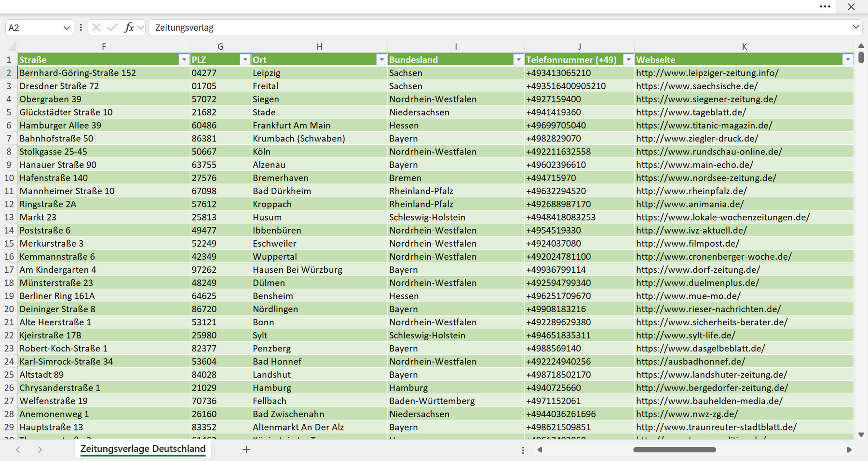Expand the fx function dropdown arrow

click(x=140, y=28)
